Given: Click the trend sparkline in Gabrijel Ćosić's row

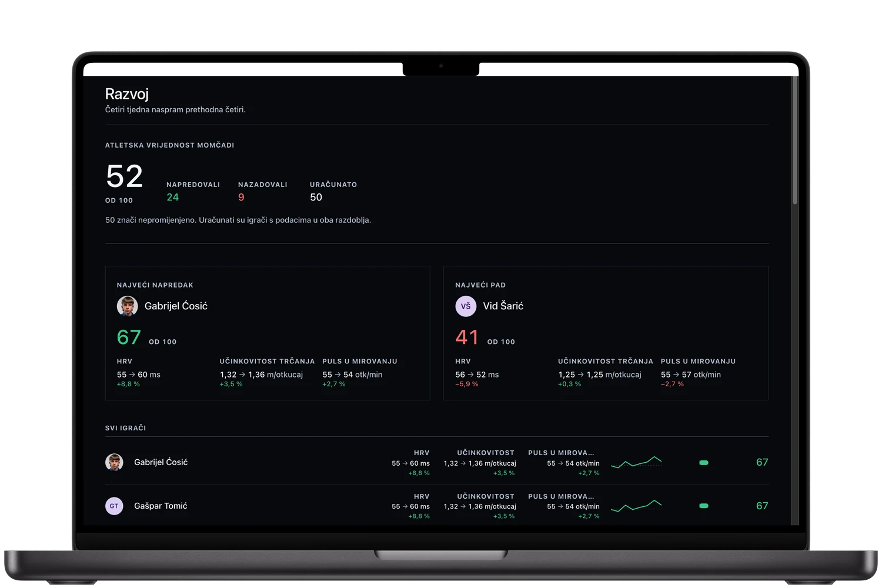Looking at the screenshot, I should coord(636,462).
